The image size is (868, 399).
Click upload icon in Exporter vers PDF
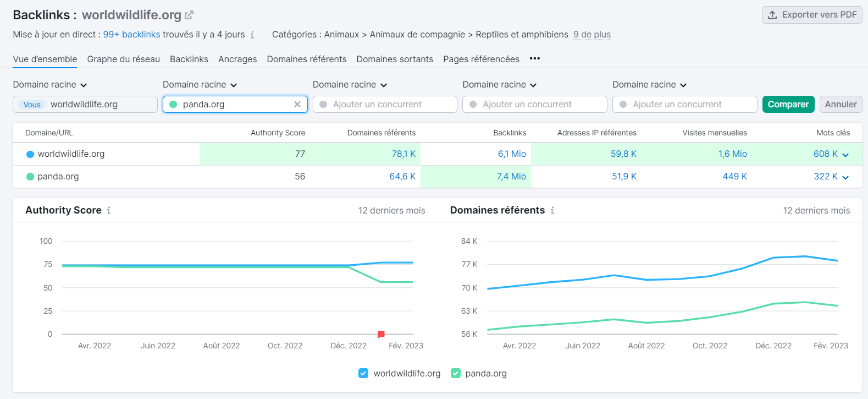(x=772, y=15)
